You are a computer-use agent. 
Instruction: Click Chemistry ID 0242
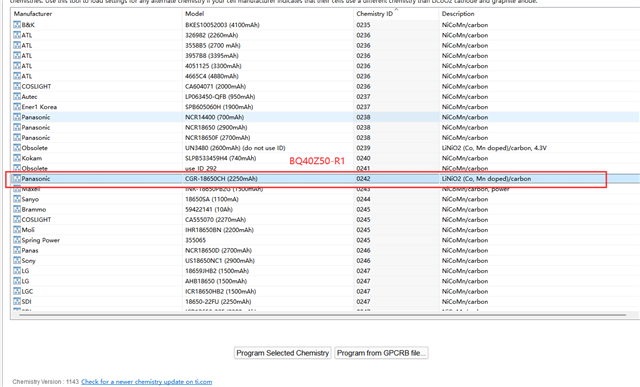point(363,178)
